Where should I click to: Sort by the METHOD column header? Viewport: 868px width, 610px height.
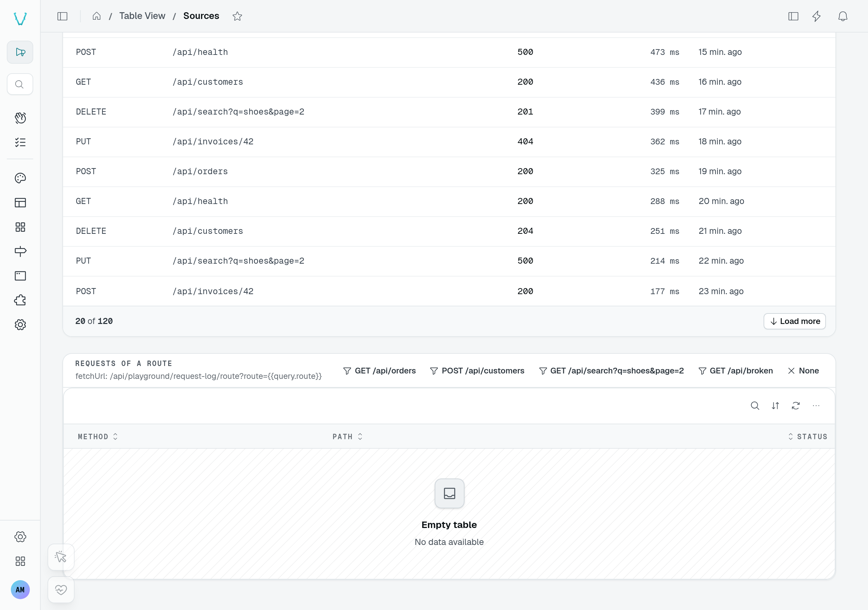[x=98, y=436]
